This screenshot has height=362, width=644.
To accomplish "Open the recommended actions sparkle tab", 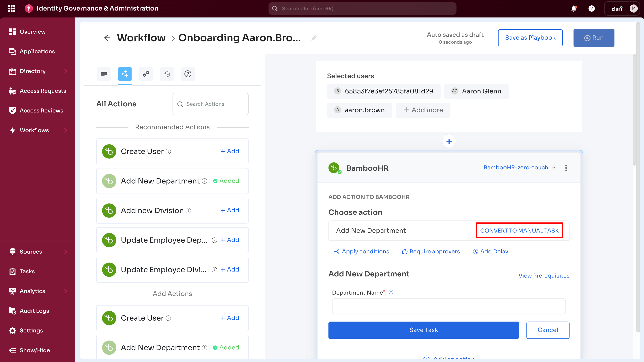I will point(125,74).
